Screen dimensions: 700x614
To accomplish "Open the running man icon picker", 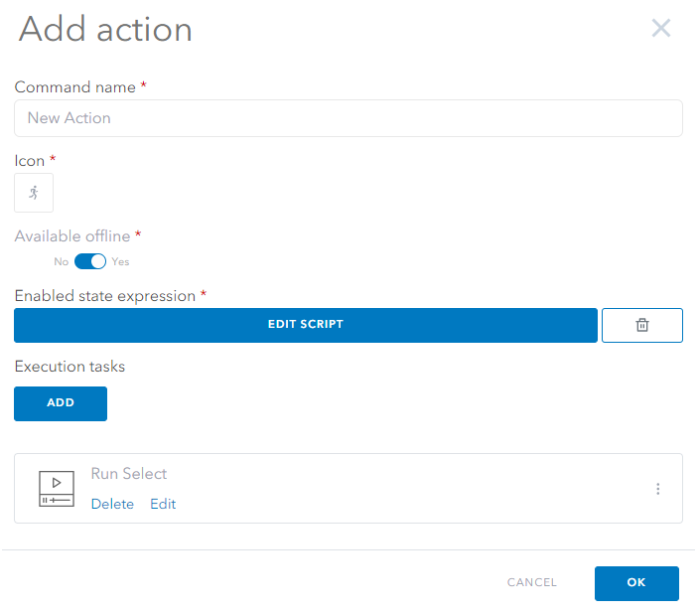I will 34,193.
